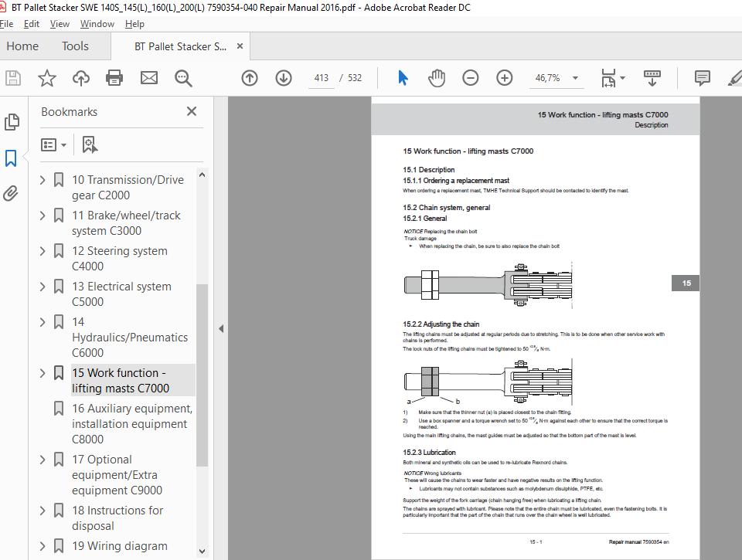Screen dimensions: 742x560
Task: Open the attachments paperclip panel
Action: [x=11, y=193]
